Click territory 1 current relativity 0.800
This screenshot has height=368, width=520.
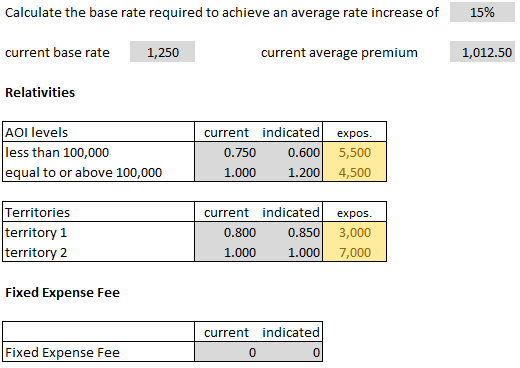227,232
